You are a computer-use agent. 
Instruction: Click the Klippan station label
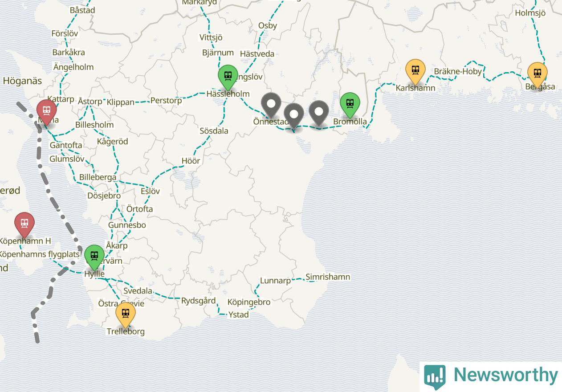click(121, 102)
